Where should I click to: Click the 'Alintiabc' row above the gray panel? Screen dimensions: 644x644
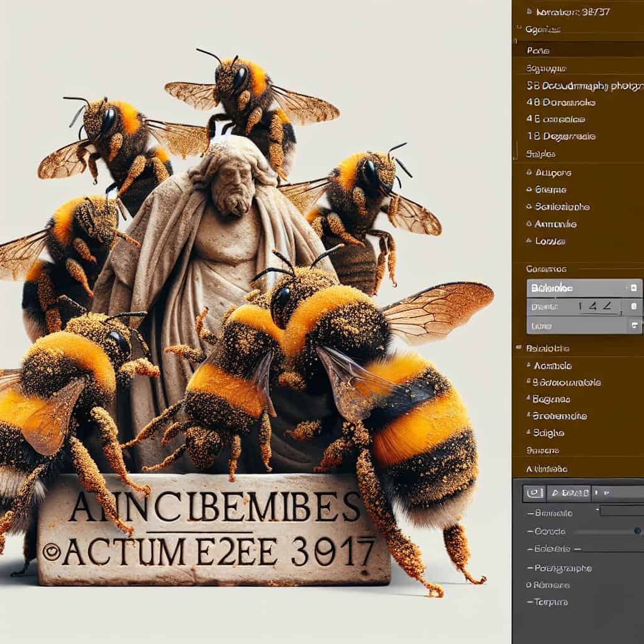547,469
